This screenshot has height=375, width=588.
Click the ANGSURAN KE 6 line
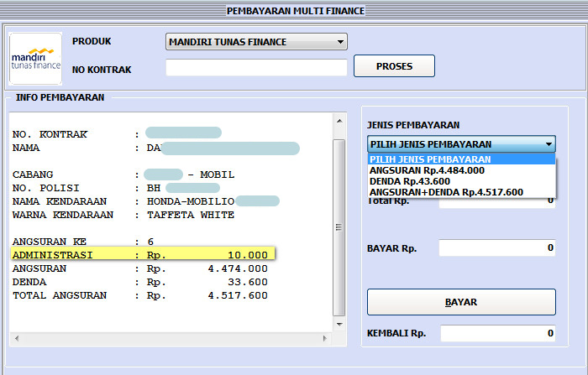click(83, 242)
